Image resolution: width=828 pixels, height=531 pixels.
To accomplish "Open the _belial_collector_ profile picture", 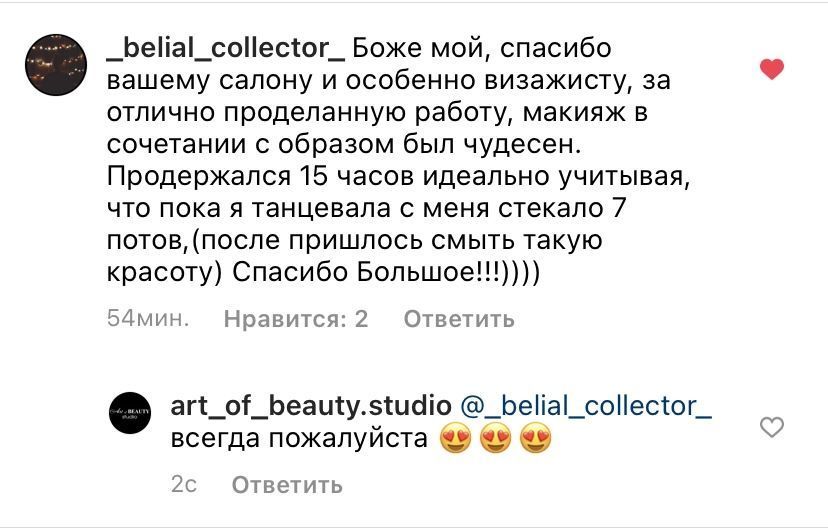I will point(56,65).
